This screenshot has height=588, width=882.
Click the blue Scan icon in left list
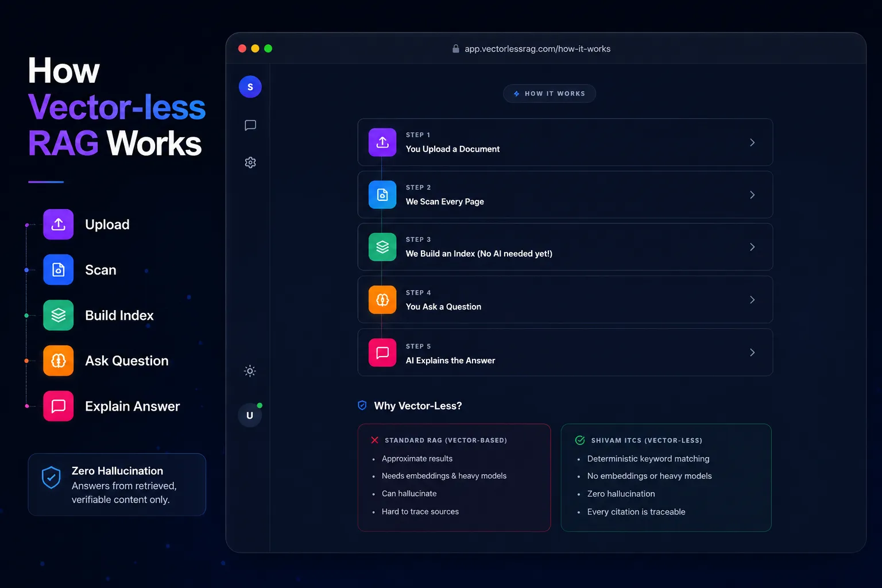(58, 270)
